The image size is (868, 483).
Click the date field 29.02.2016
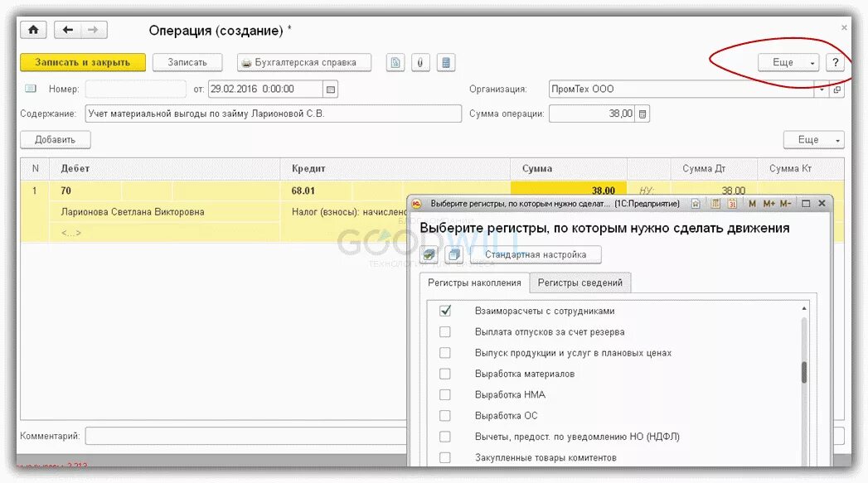[x=265, y=89]
